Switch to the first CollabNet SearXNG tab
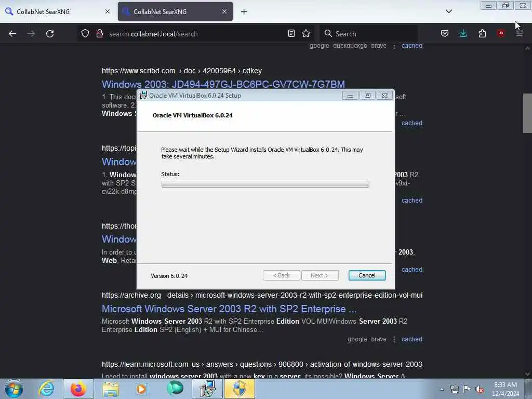The height and width of the screenshot is (399, 532). tap(58, 11)
